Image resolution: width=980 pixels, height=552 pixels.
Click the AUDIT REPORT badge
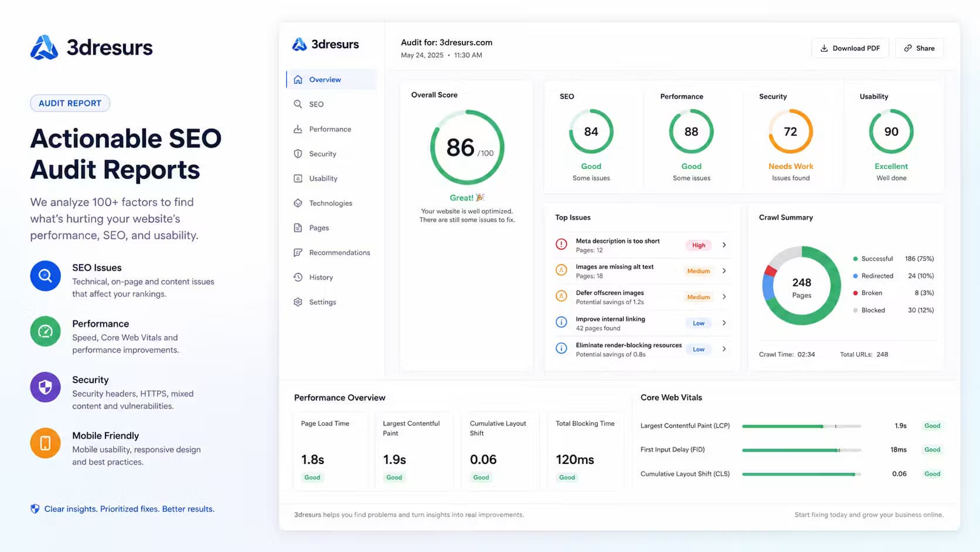[70, 103]
